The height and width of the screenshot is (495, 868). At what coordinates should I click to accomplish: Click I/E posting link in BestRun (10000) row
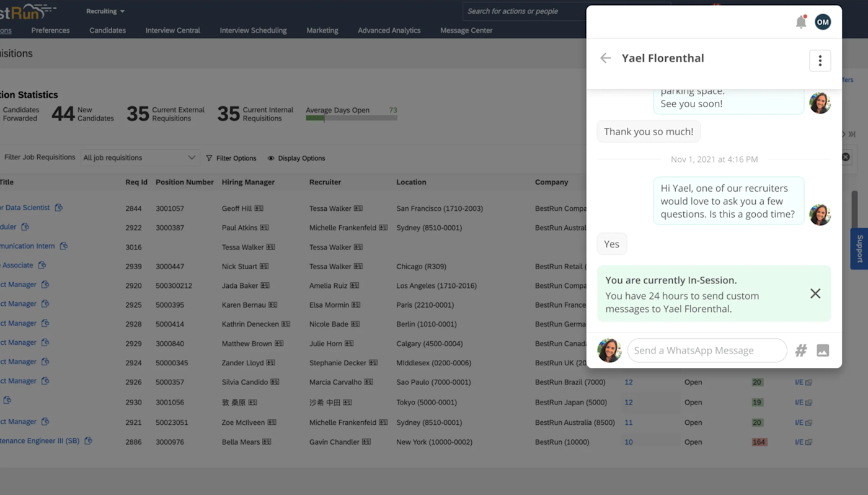click(x=804, y=442)
